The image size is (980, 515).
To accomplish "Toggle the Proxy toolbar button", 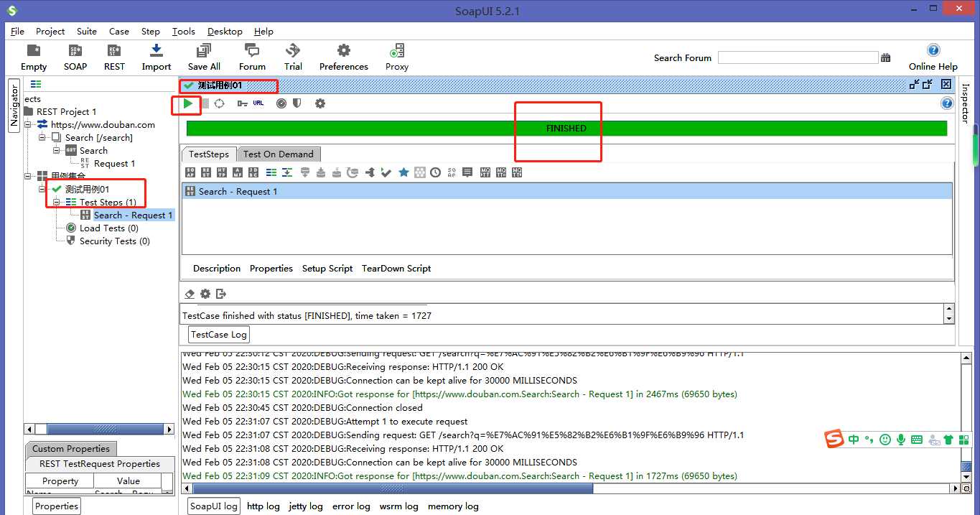I will (x=396, y=57).
